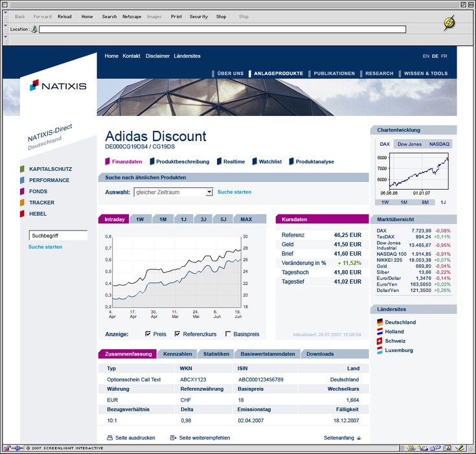Click the recommend icon beside Seite weiterempfehlen
476x454 pixels.
(173, 438)
